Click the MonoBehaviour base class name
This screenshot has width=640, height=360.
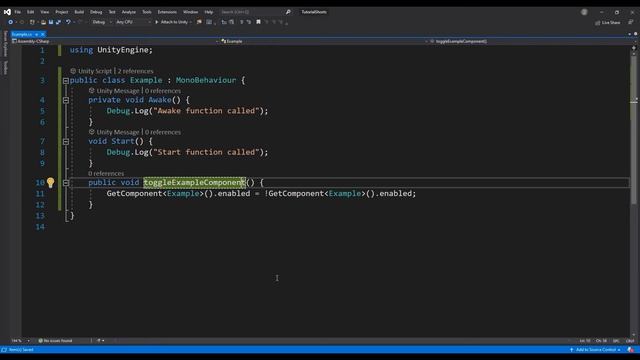[x=206, y=80]
